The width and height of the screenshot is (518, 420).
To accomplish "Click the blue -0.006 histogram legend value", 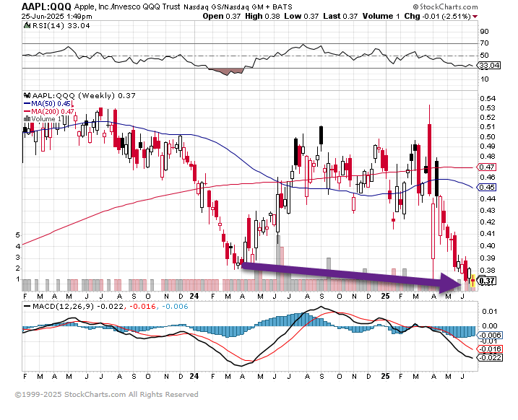I will point(175,307).
